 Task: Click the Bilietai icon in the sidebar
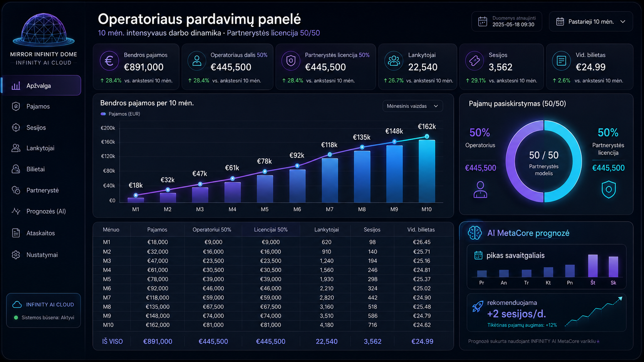coord(16,169)
